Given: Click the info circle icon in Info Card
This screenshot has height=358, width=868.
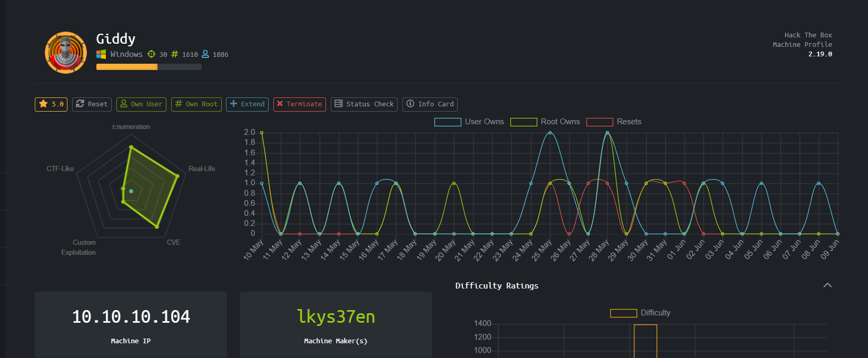Looking at the screenshot, I should pyautogui.click(x=410, y=104).
